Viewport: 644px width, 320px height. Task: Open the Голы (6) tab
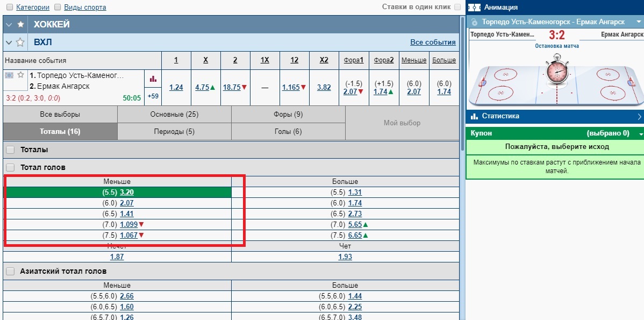click(288, 131)
